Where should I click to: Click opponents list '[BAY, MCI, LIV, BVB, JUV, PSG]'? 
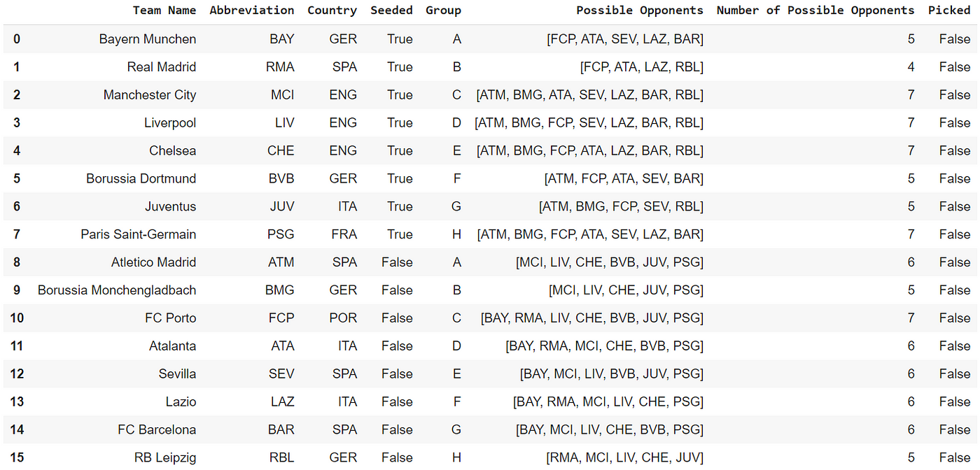click(x=612, y=374)
